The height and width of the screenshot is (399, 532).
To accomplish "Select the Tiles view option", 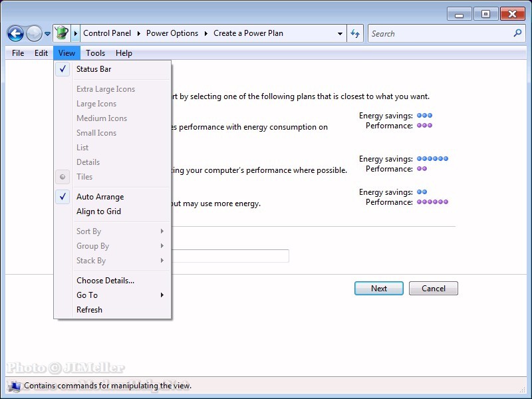I will coord(112,177).
